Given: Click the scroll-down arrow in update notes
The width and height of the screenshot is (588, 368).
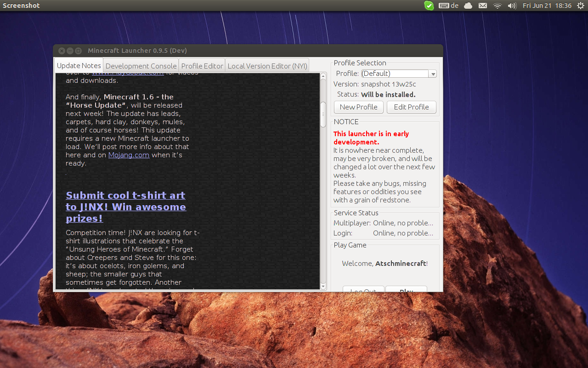Looking at the screenshot, I should 323,286.
